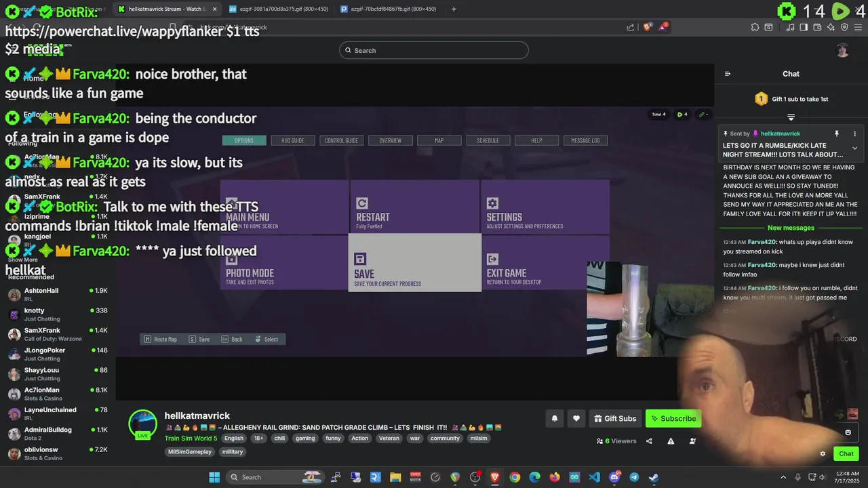
Task: Select OPTIONS tab in game menu
Action: tap(244, 140)
